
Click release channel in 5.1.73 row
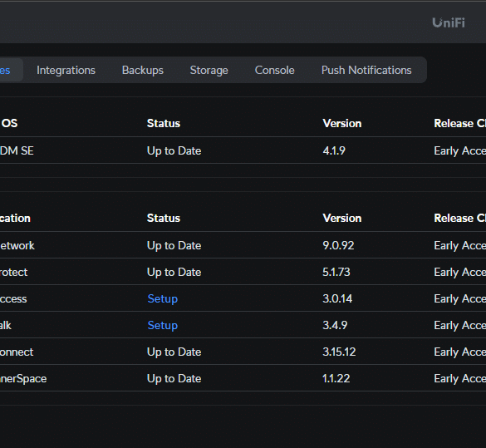(460, 273)
